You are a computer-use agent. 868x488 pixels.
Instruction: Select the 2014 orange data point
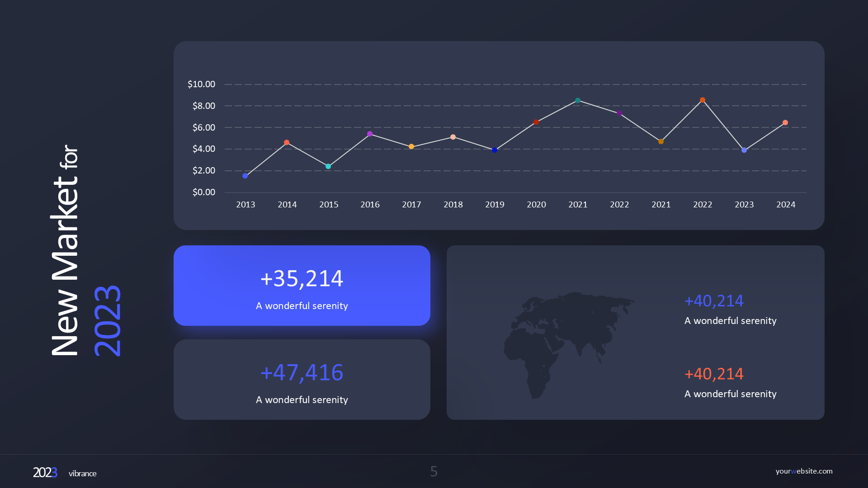[287, 142]
